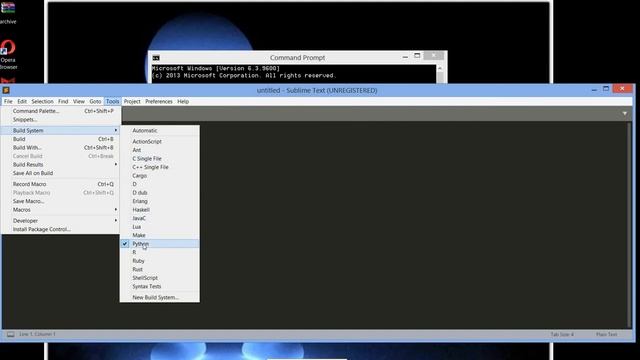This screenshot has width=640, height=360.
Task: Open the archive desktop icon
Action: [8, 13]
